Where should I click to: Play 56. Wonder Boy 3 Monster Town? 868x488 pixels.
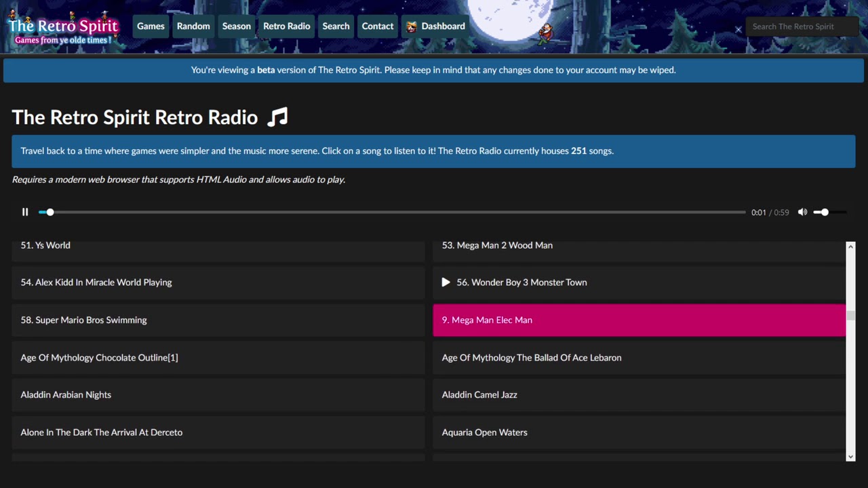[639, 283]
